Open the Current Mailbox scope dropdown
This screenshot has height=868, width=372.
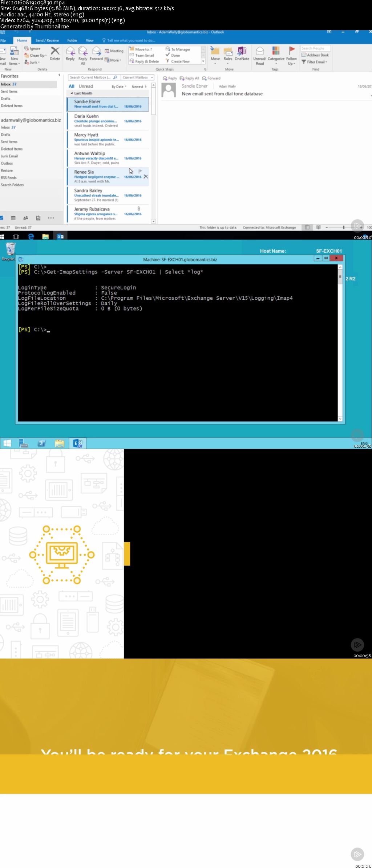pos(137,77)
